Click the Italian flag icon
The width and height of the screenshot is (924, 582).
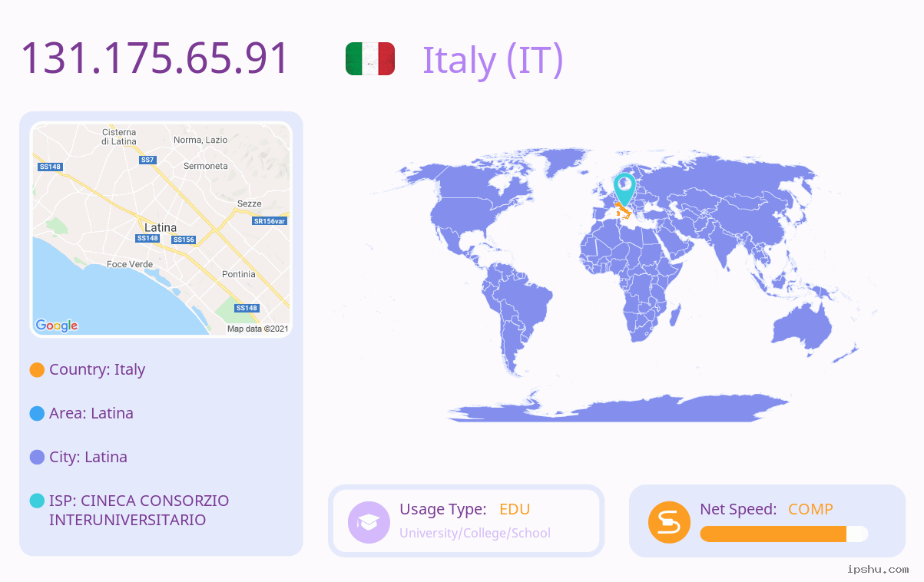370,59
